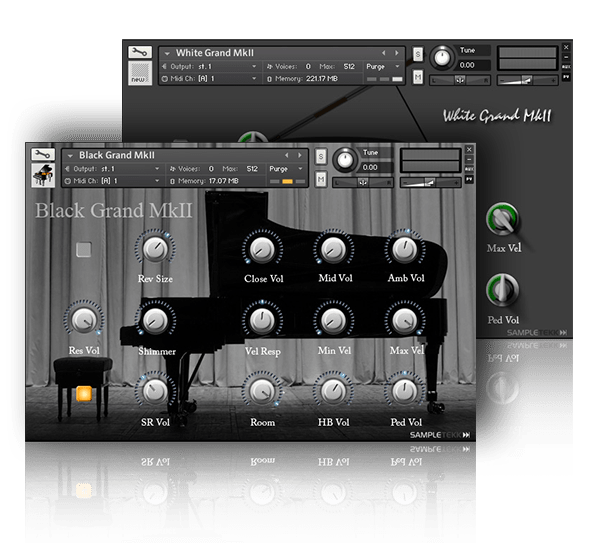Click the Vel Resp knob
Image resolution: width=600 pixels, height=543 pixels.
(262, 320)
